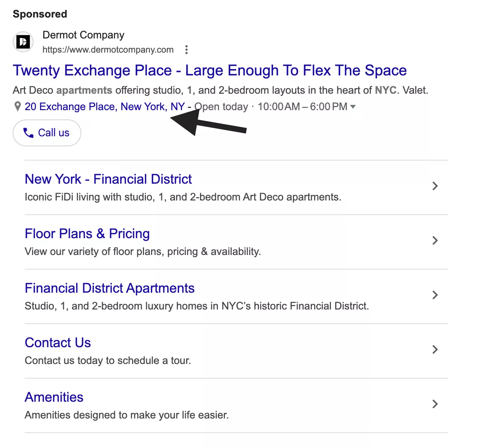Click the phone icon inside Call us button

tap(29, 133)
